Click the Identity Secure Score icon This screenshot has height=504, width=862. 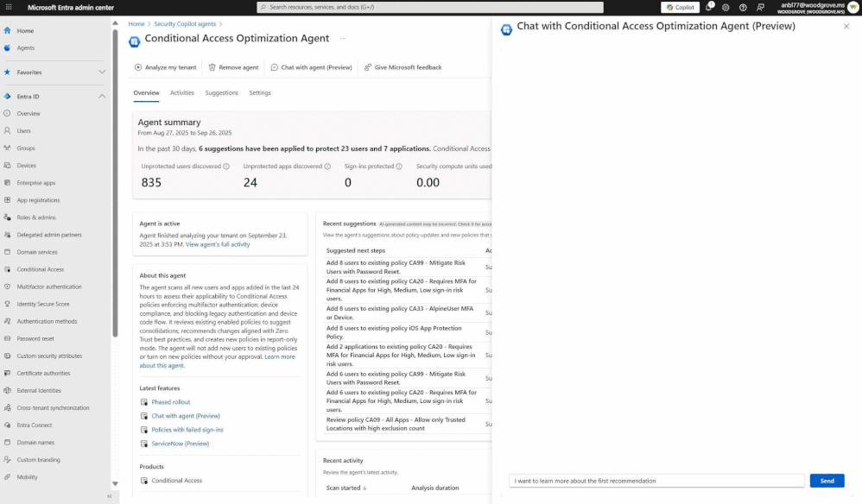tap(7, 304)
